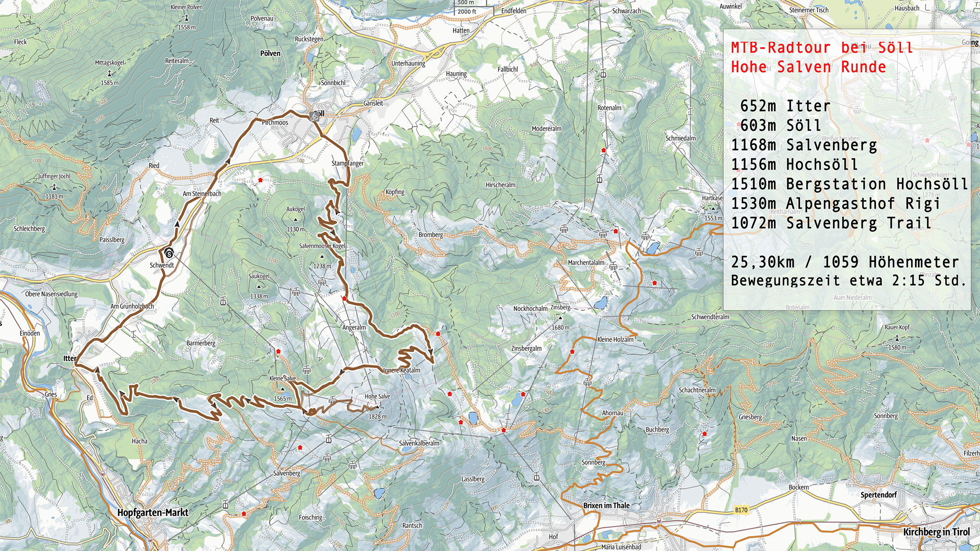Screen dimensions: 980x551
Task: Click the Rauer Kopf summit cross
Action: [897, 338]
